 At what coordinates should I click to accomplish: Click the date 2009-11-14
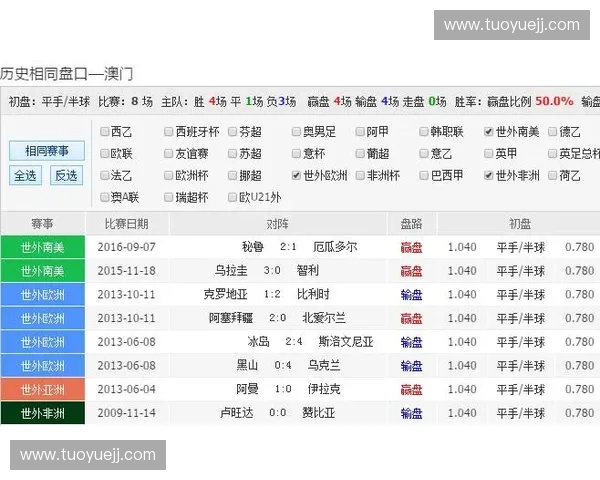[x=127, y=413]
